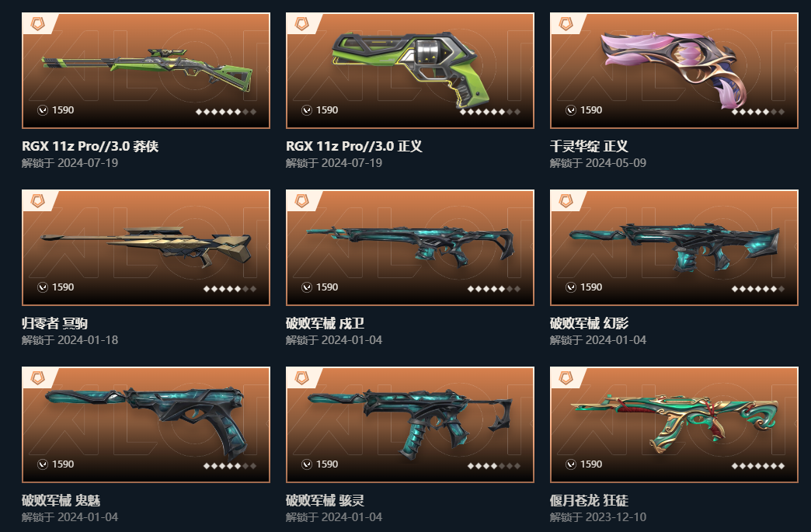811x532 pixels.
Task: Open the teal 破败军械 鬼魅 pistol thumbnail
Action: pos(146,425)
